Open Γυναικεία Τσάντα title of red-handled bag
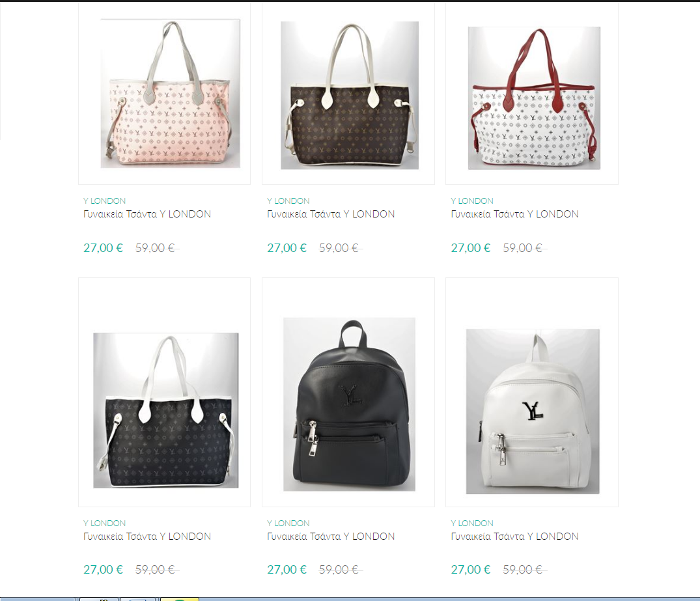The image size is (700, 601). point(514,214)
